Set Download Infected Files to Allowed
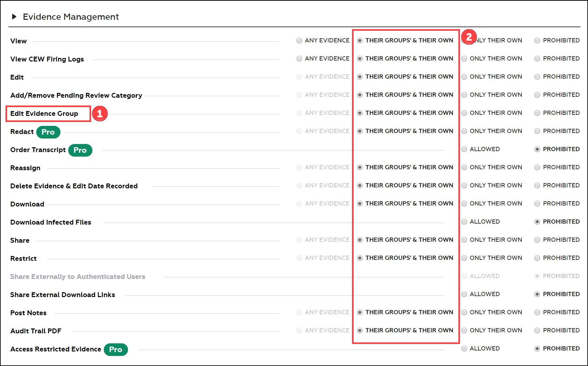Image resolution: width=588 pixels, height=366 pixels. [x=464, y=222]
